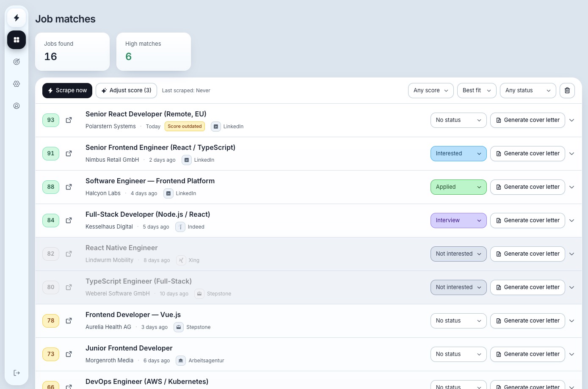Open external link for TypeScript Engineer job
This screenshot has width=588, height=389.
(69, 287)
